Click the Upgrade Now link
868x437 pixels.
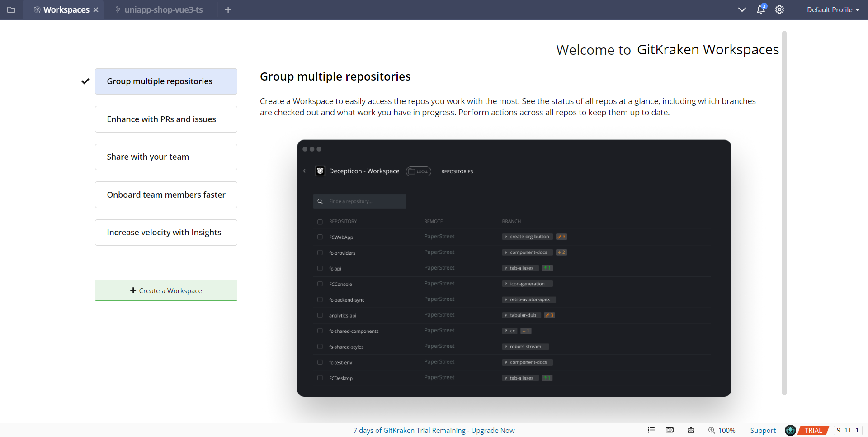pos(493,430)
